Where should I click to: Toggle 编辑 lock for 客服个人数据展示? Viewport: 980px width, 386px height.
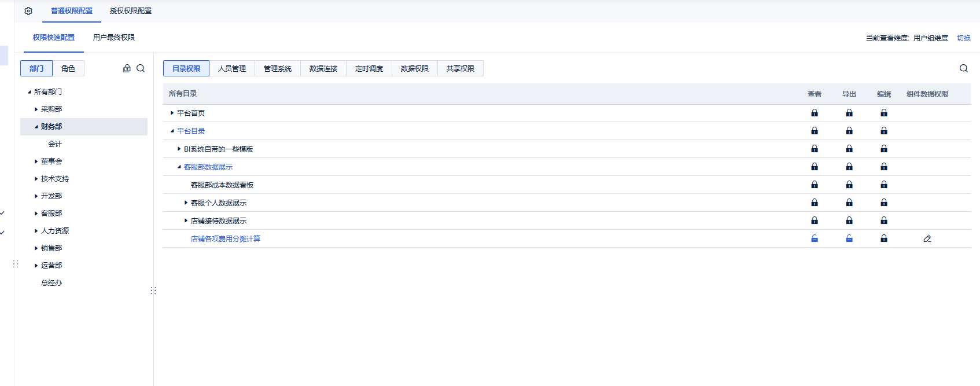point(884,203)
